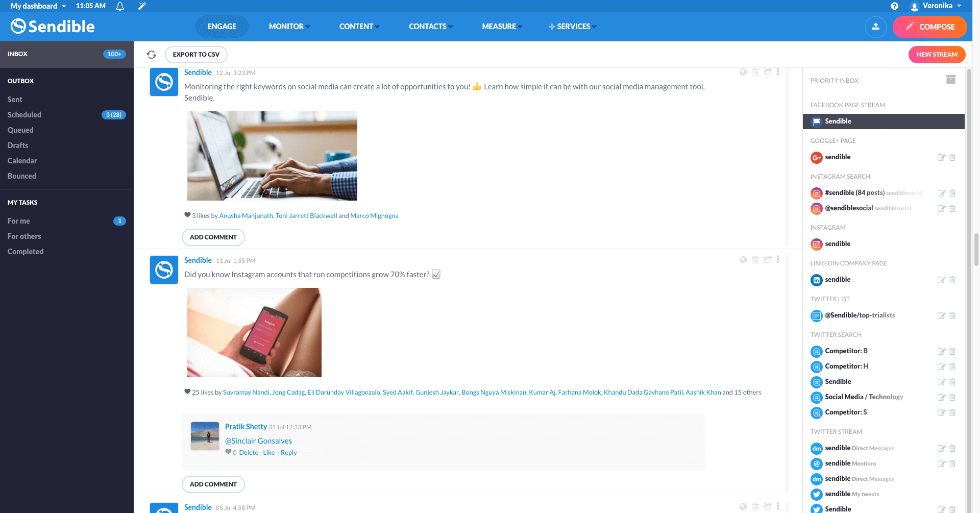The height and width of the screenshot is (513, 980).
Task: Add comment on the 12 Jul post
Action: tap(213, 237)
